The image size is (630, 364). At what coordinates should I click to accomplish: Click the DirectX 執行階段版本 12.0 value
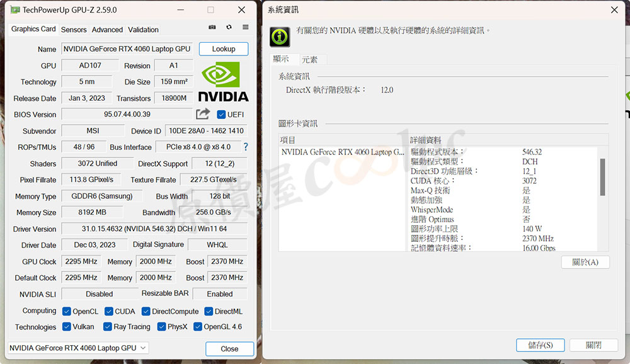(387, 90)
